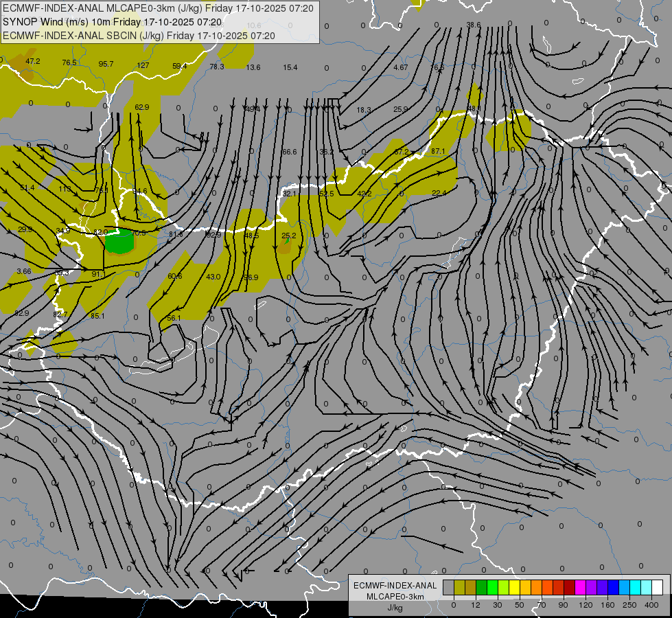Click legend tick value 12
Screen dimensions: 672x618
coord(475,605)
